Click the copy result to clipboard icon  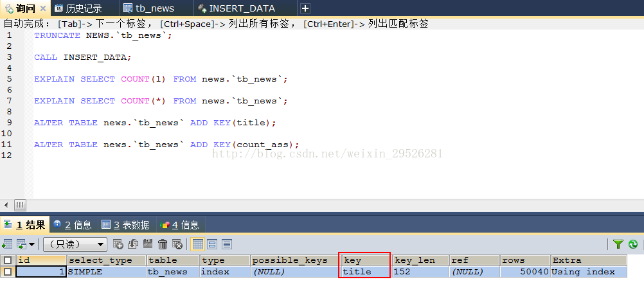tap(22, 244)
